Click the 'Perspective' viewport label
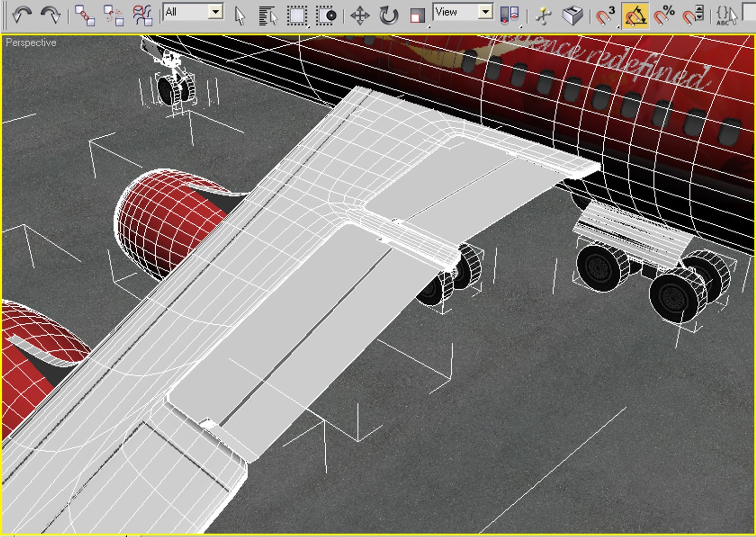 click(x=31, y=43)
